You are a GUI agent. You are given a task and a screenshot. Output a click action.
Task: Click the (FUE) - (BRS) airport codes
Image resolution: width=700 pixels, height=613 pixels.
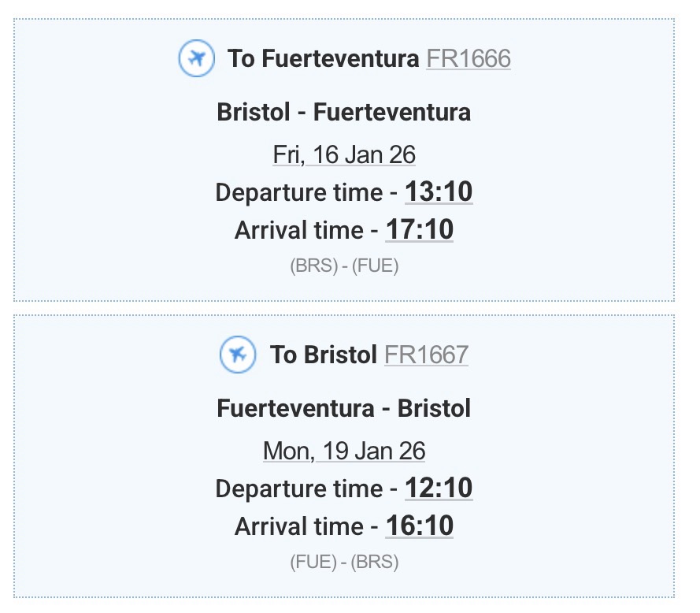(344, 563)
